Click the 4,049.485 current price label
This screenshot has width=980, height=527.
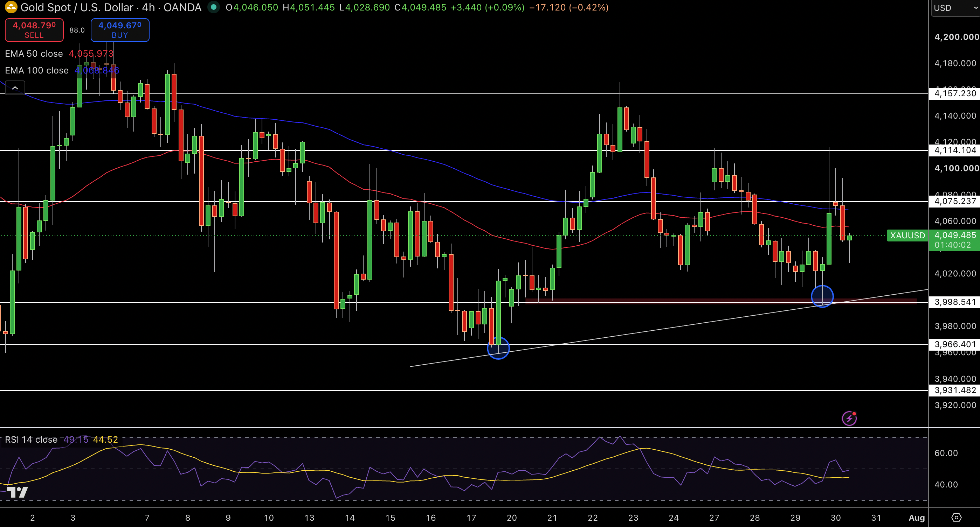coord(955,235)
